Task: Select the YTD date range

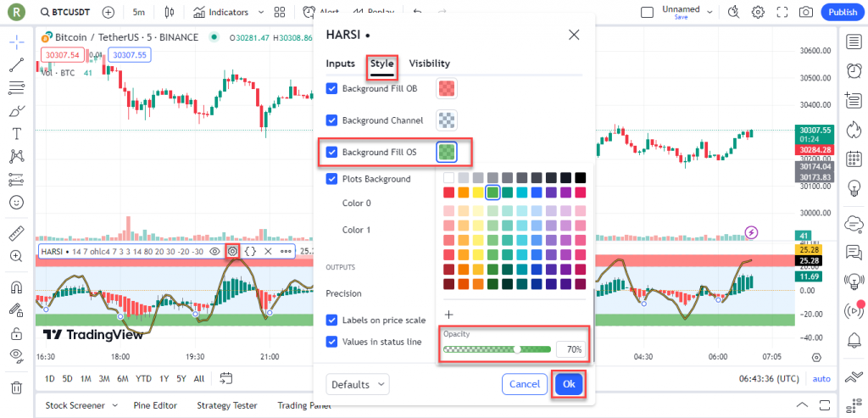Action: [143, 379]
